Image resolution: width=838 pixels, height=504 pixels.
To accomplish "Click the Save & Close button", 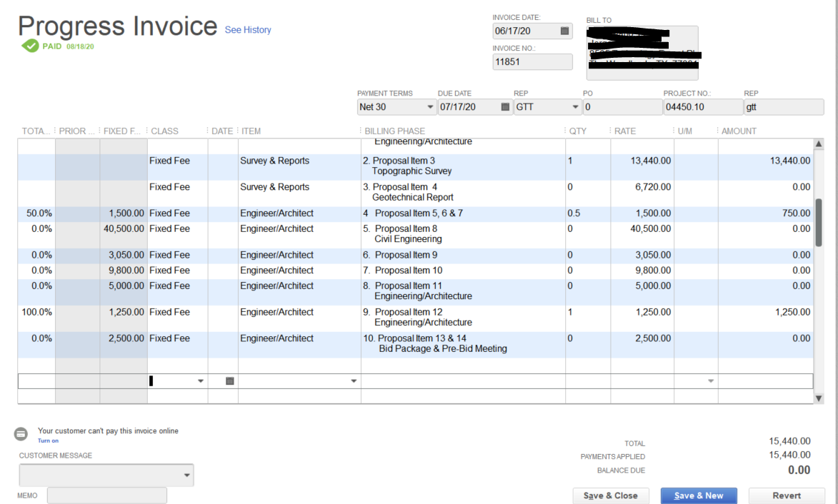I will (x=610, y=495).
